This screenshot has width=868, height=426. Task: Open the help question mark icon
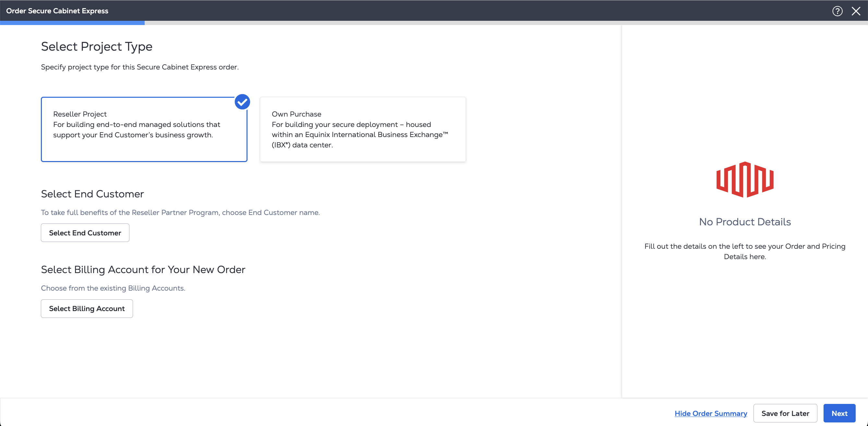pyautogui.click(x=837, y=11)
